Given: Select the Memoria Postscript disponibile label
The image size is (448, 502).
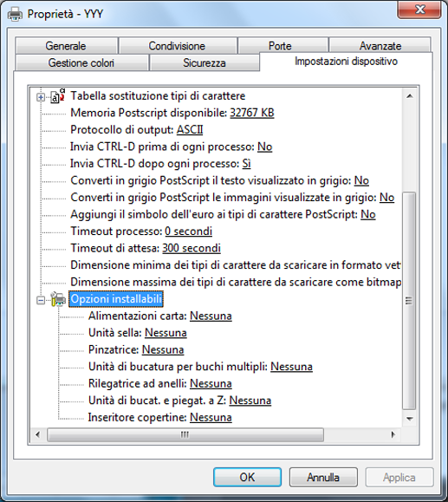Looking at the screenshot, I should click(149, 113).
